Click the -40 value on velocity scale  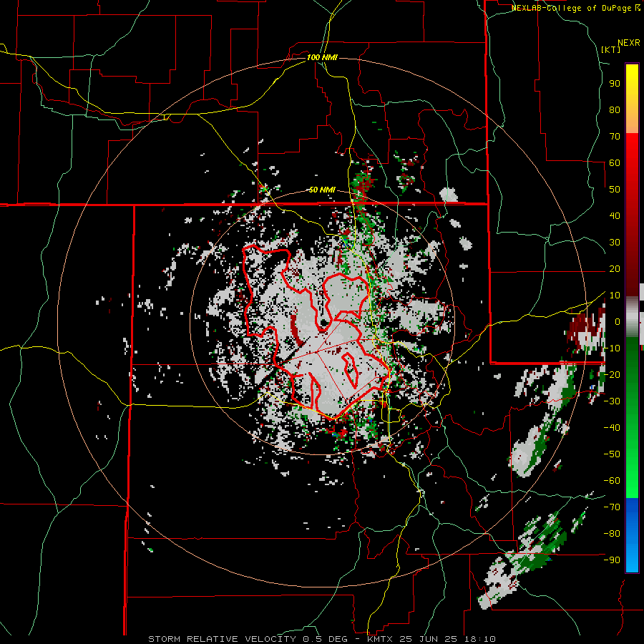click(612, 428)
